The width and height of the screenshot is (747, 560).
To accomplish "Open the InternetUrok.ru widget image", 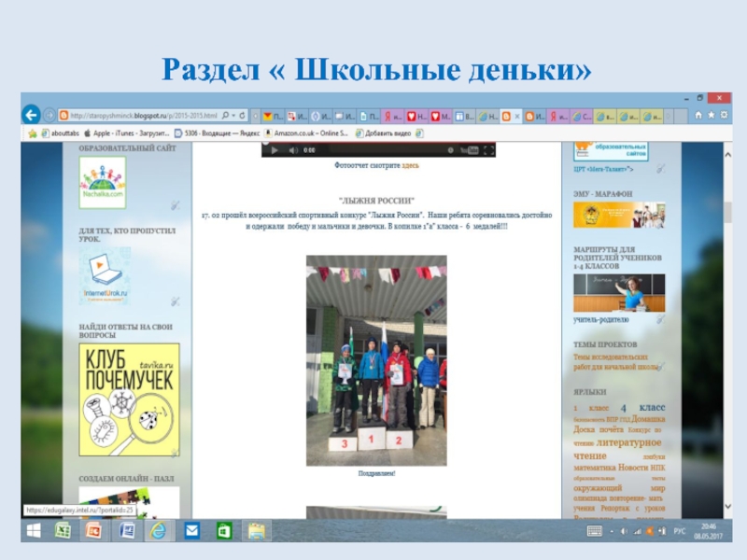I will click(x=104, y=275).
